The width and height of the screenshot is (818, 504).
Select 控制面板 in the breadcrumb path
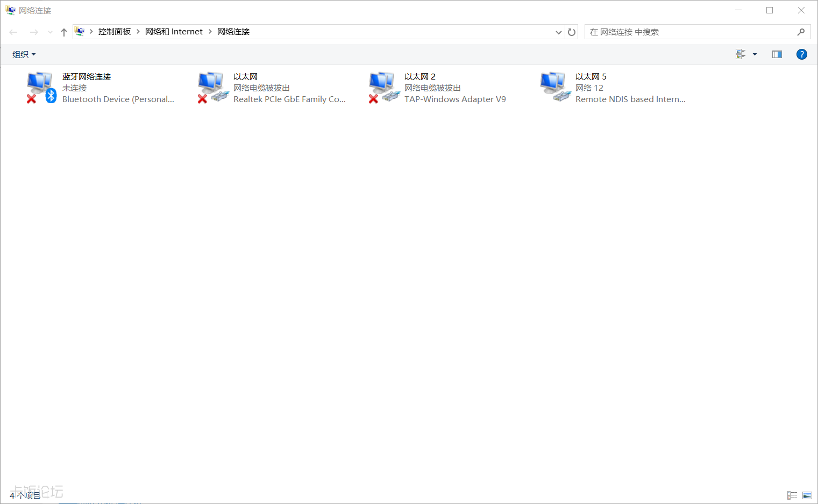(115, 31)
